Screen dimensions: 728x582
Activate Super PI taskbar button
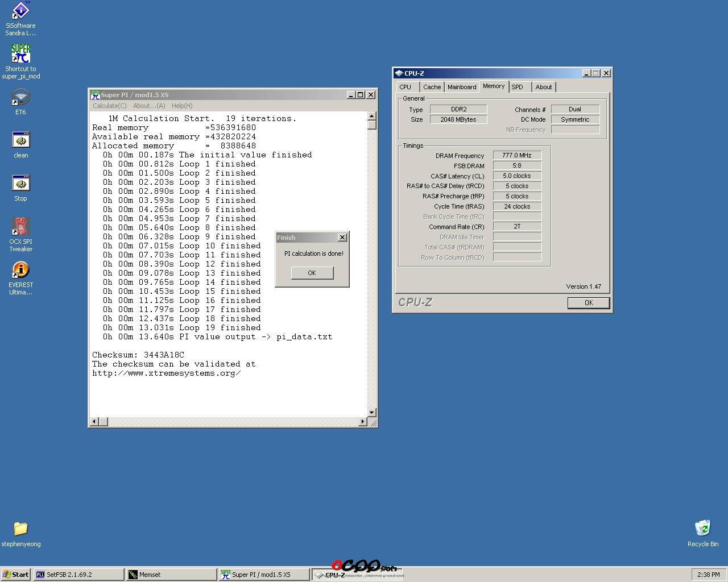[x=264, y=575]
